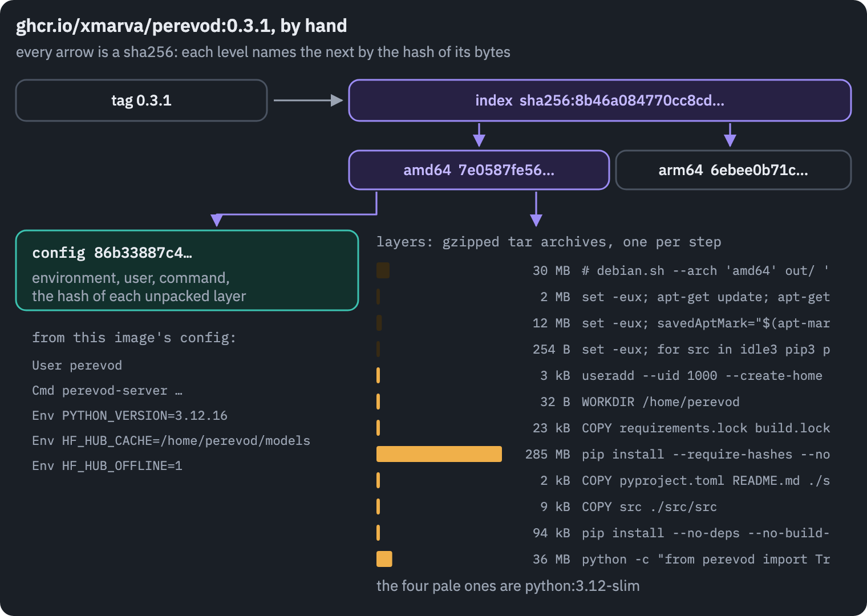The height and width of the screenshot is (616, 867).
Task: Click the "Env PYTHON_VERSION=3.12.16" line
Action: point(129,415)
